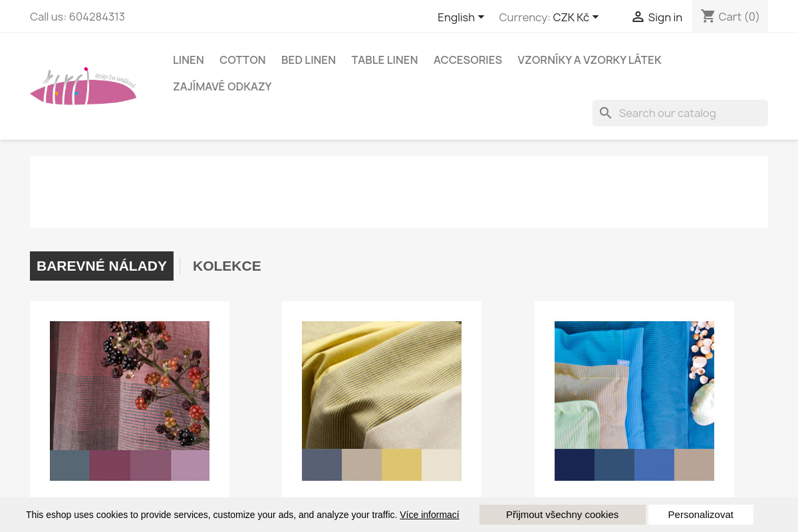Click the shopping cart icon

click(708, 16)
